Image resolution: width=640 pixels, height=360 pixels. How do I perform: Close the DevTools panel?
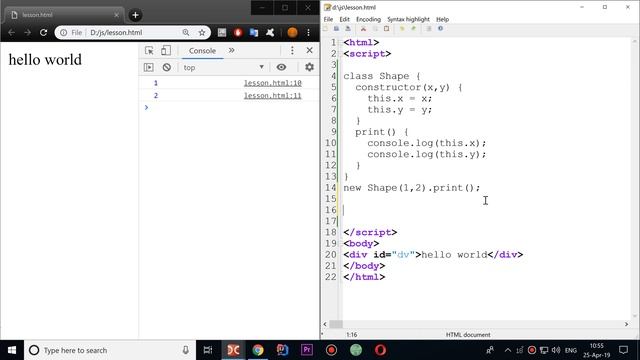pos(309,50)
